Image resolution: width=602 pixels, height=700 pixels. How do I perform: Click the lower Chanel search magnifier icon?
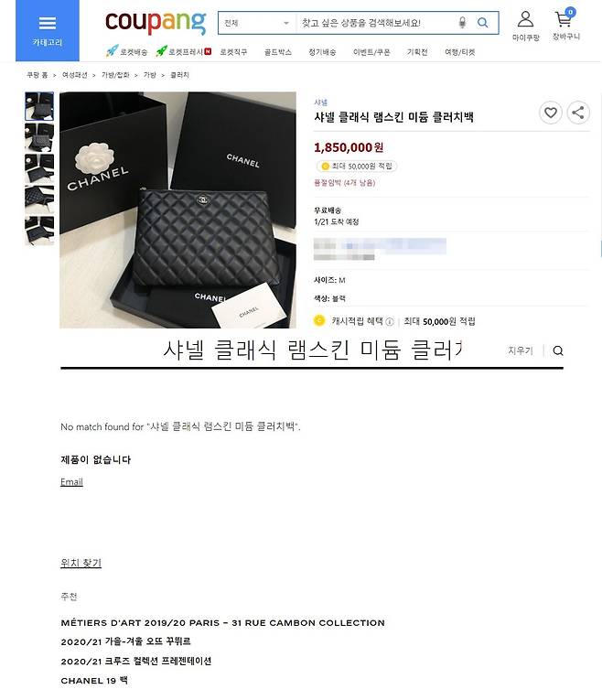pos(558,350)
